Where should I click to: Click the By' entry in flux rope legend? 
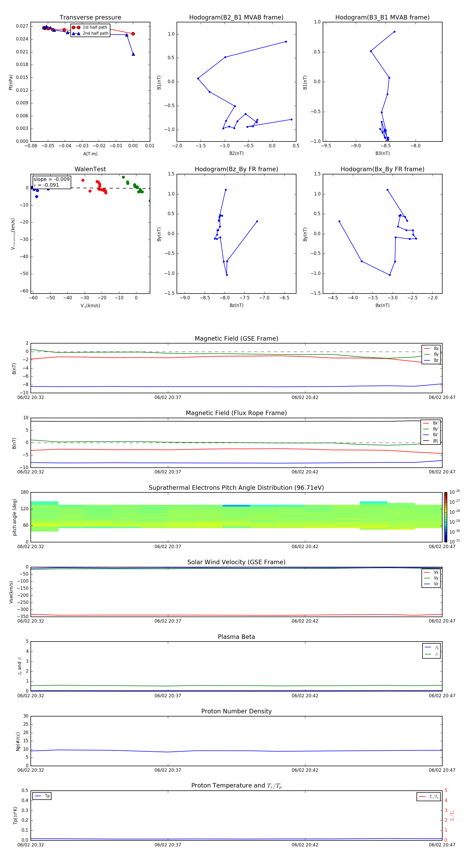pos(431,429)
